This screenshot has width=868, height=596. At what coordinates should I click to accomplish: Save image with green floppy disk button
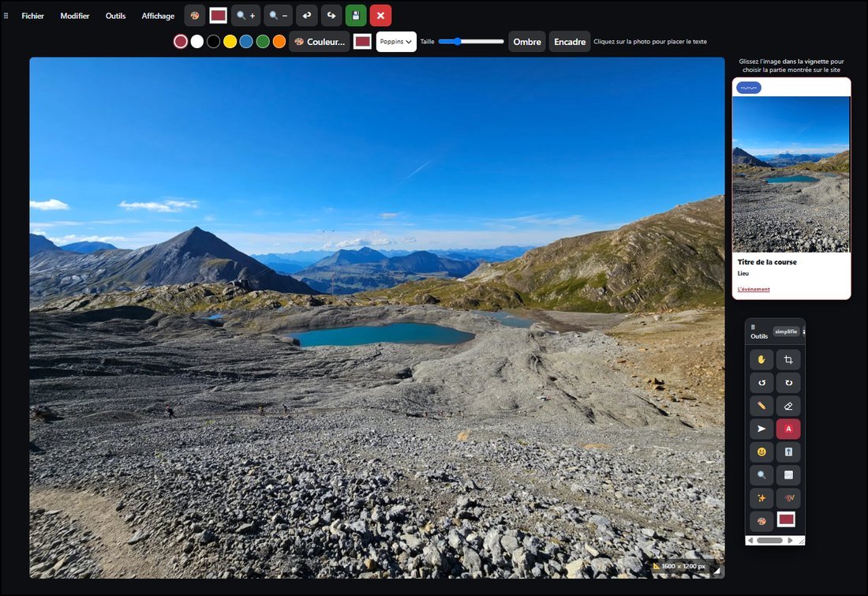(x=356, y=16)
